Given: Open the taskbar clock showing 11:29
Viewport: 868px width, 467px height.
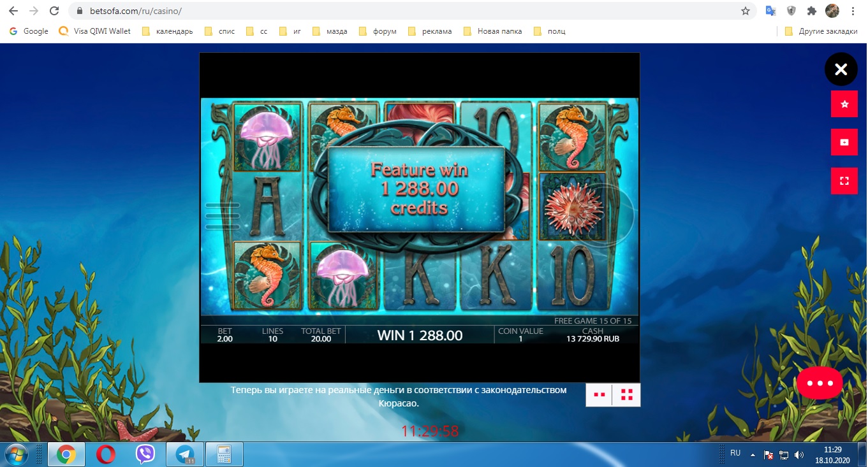Looking at the screenshot, I should (832, 454).
